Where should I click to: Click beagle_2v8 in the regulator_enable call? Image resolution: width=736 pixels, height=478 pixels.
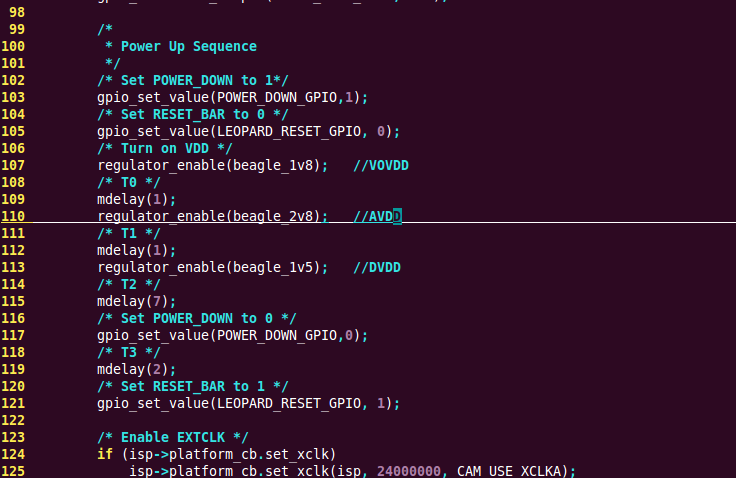tap(273, 216)
